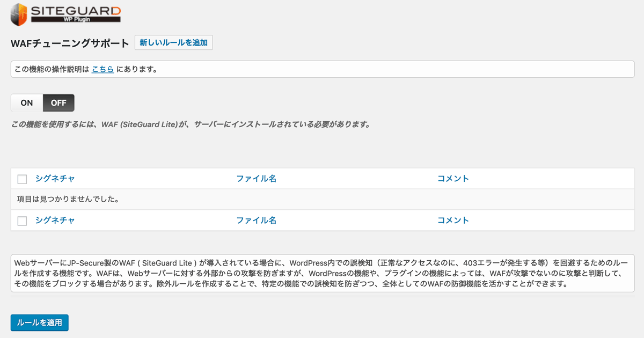Click the SiteGuard Lite installation requirement notice

coord(191,124)
